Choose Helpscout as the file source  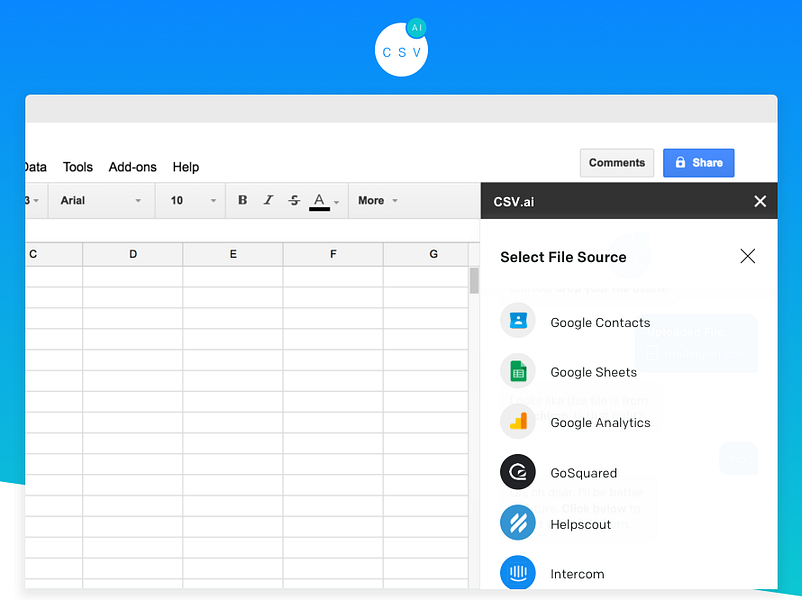(517, 522)
